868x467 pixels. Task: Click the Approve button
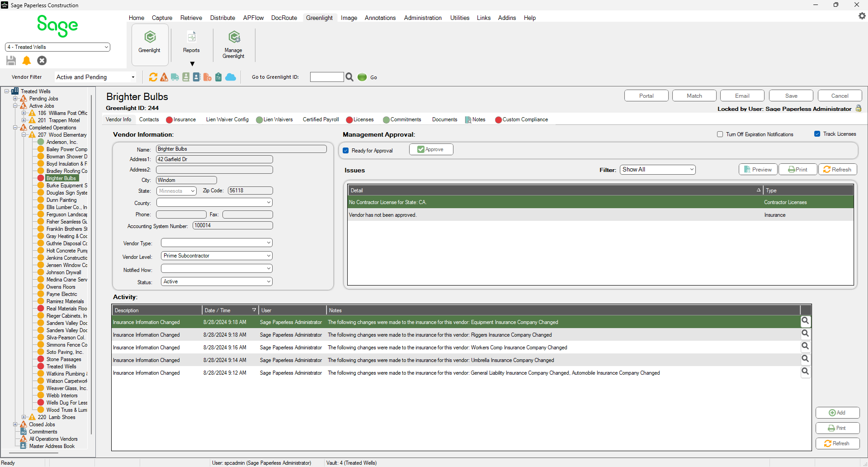coord(431,149)
